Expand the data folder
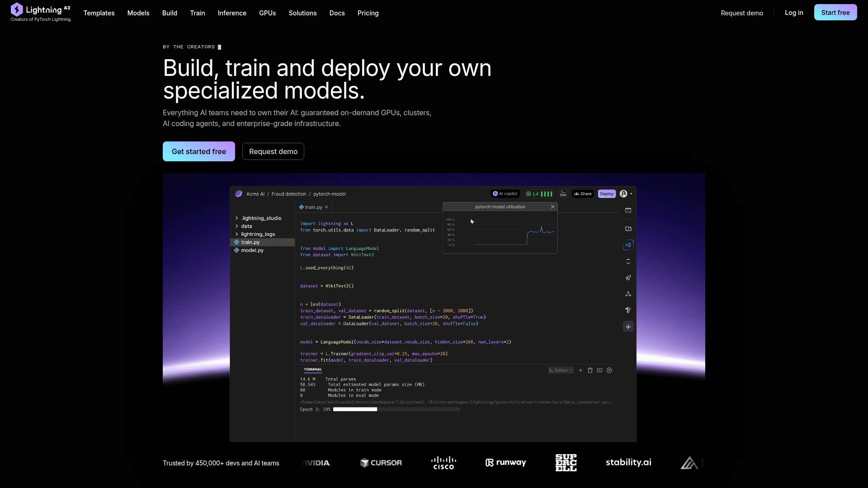 (x=244, y=226)
